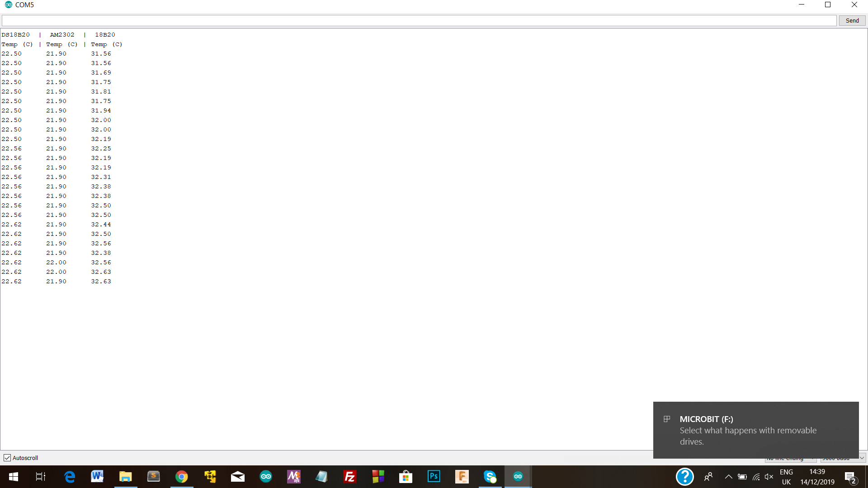Screen dimensions: 868x488
Task: Open the Windows Start menu
Action: click(13, 477)
